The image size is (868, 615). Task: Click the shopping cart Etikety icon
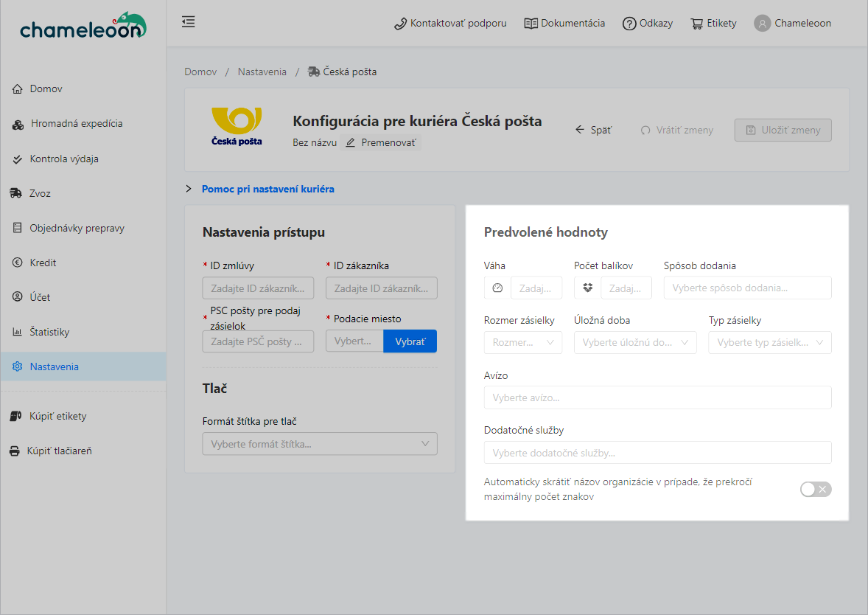coord(696,24)
